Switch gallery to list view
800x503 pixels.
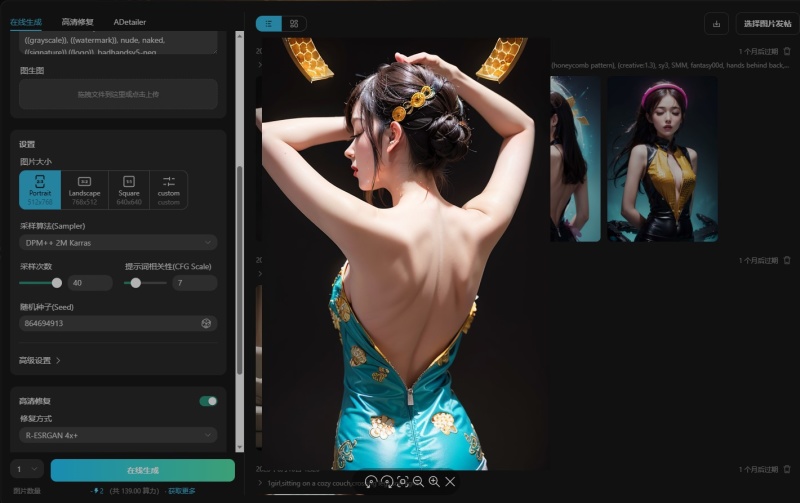coord(269,23)
